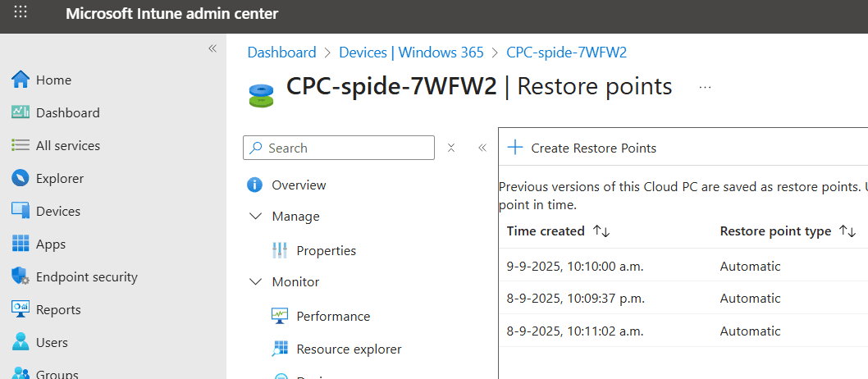Collapse the left navigation sidebar
The width and height of the screenshot is (868, 379).
pos(212,48)
